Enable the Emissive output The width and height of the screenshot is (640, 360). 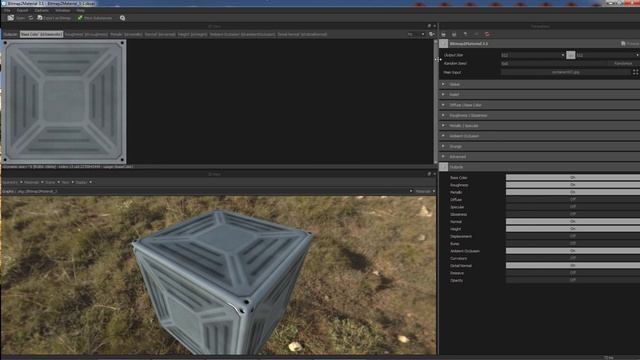point(573,273)
